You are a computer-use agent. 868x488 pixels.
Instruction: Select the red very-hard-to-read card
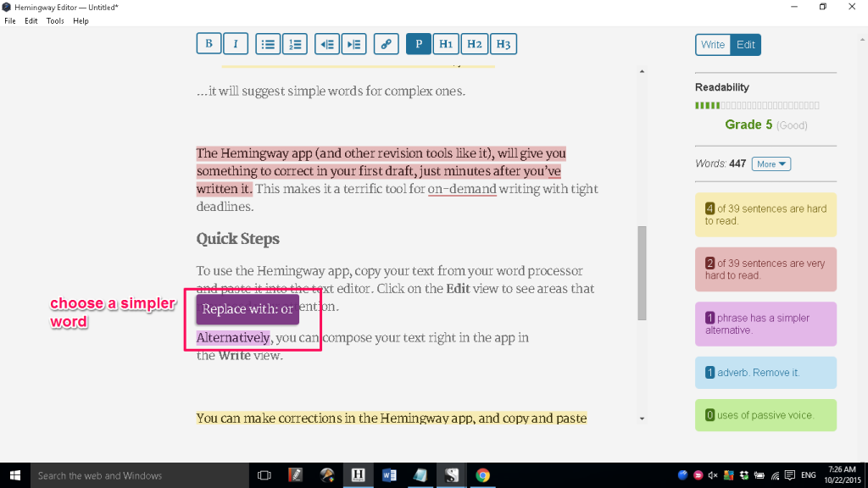[765, 269]
